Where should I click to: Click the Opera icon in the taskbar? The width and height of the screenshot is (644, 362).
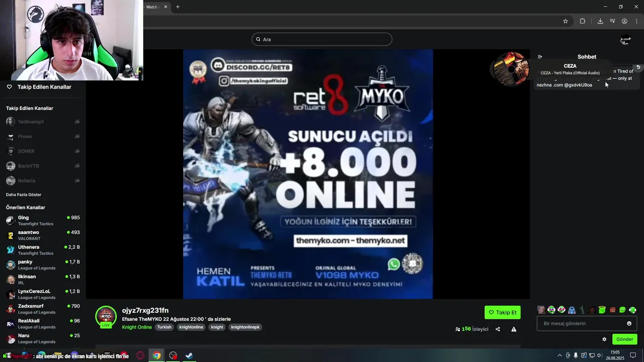pos(140,355)
